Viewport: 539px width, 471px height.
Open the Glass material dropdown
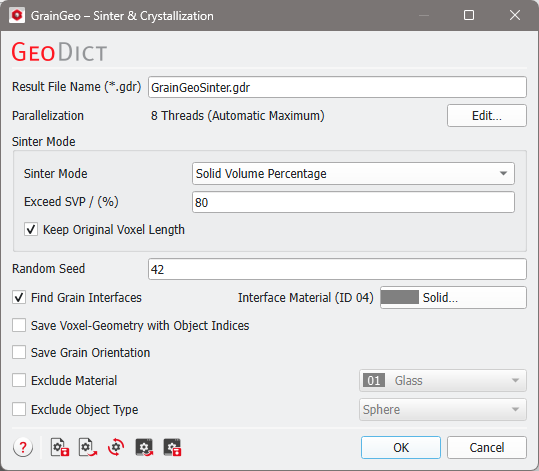click(x=443, y=381)
